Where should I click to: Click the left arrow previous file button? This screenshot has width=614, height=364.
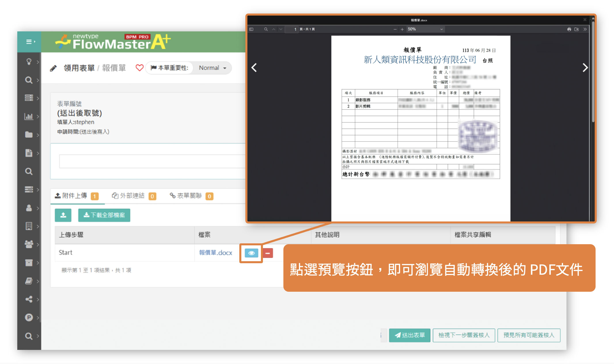[x=254, y=68]
